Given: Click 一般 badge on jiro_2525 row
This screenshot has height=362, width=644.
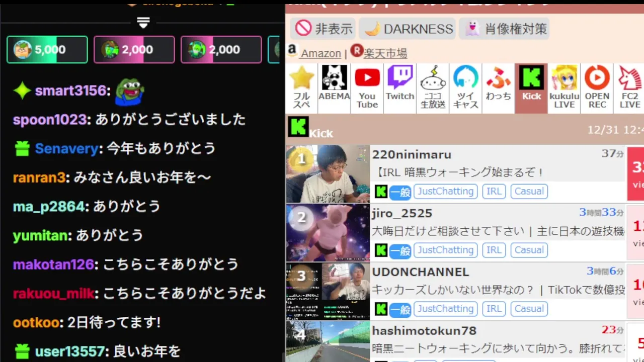Looking at the screenshot, I should 400,251.
